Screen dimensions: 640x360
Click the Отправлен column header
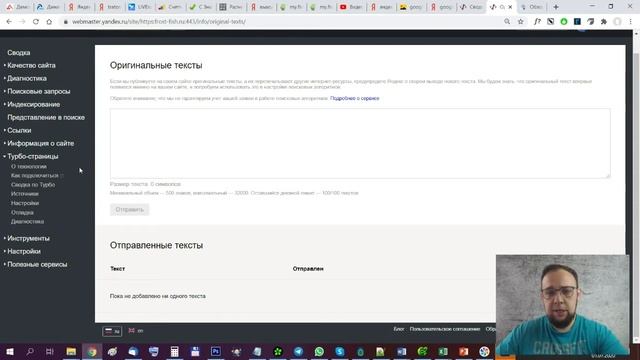(308, 269)
